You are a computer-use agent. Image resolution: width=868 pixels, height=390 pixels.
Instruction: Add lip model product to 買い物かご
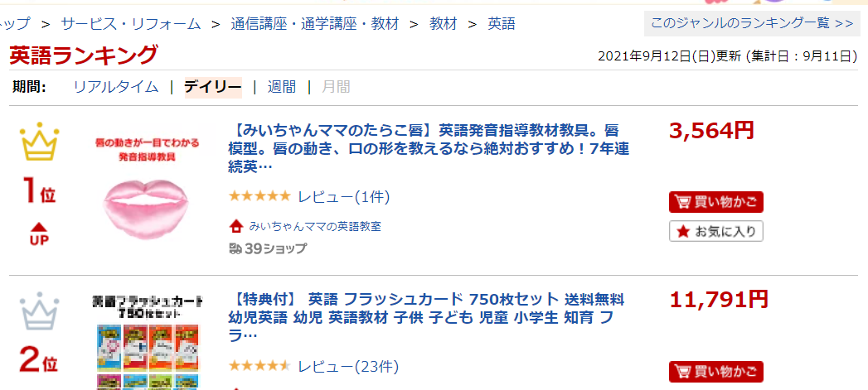715,202
